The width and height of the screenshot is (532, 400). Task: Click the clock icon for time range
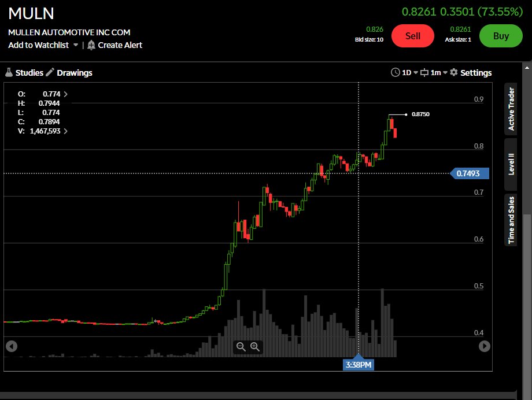pyautogui.click(x=396, y=72)
